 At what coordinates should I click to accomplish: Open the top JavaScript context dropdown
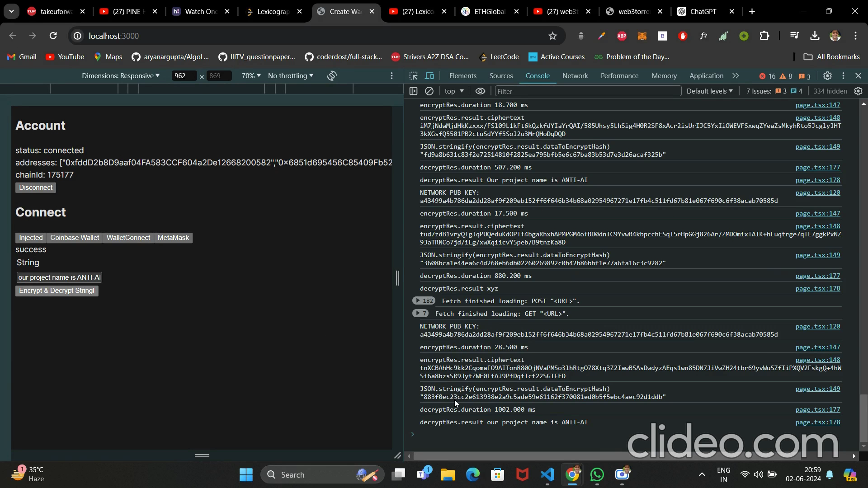coord(454,91)
